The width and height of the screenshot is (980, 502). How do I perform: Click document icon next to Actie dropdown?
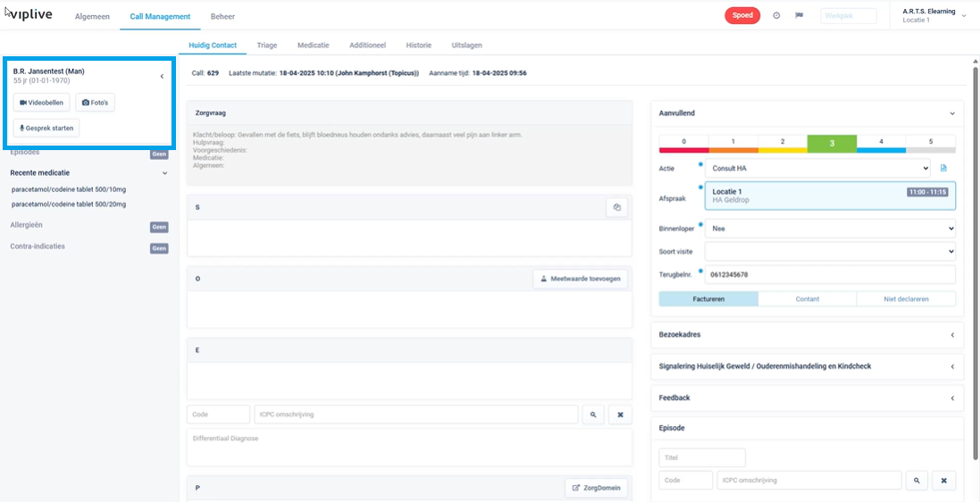coord(943,168)
